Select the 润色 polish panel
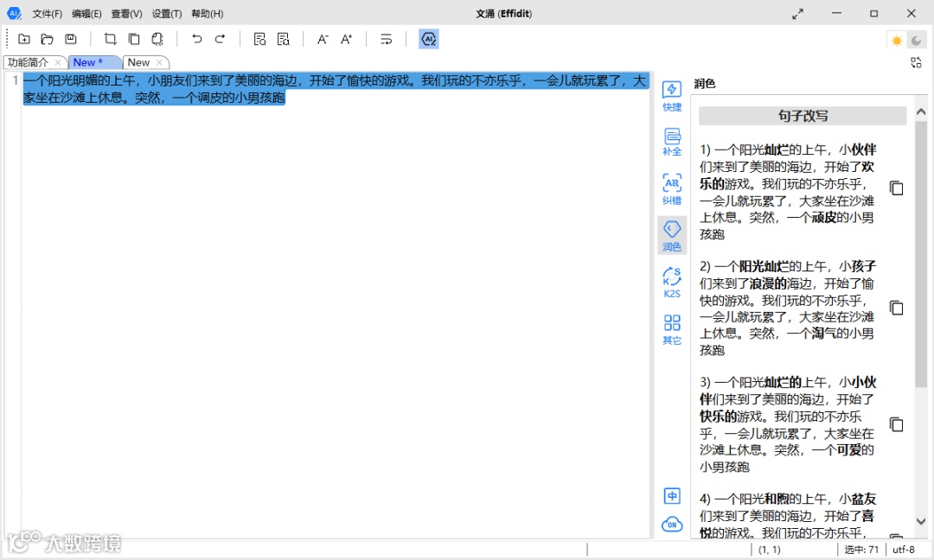This screenshot has height=560, width=934. pos(672,236)
